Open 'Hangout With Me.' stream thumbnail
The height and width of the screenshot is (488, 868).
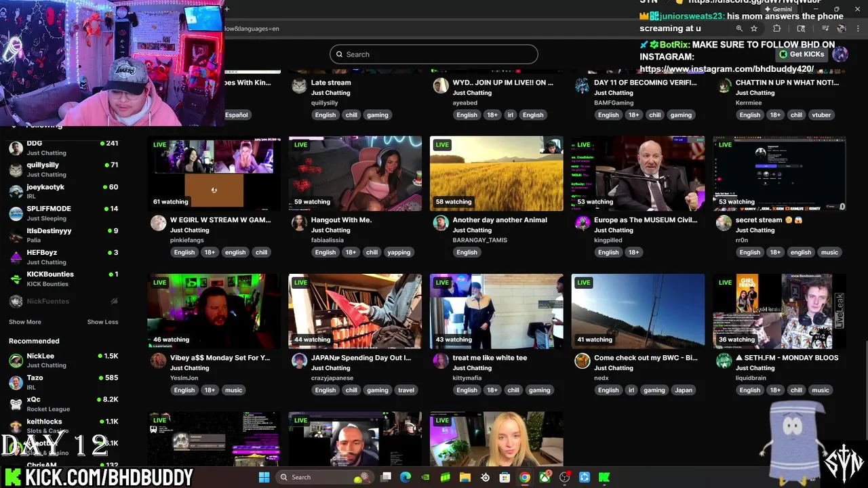[x=355, y=174]
